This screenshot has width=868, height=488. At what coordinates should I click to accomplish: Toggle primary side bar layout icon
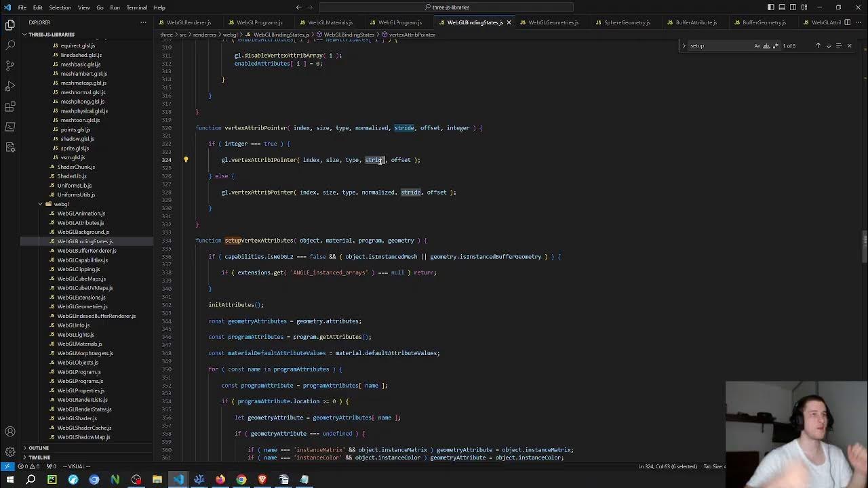click(771, 7)
